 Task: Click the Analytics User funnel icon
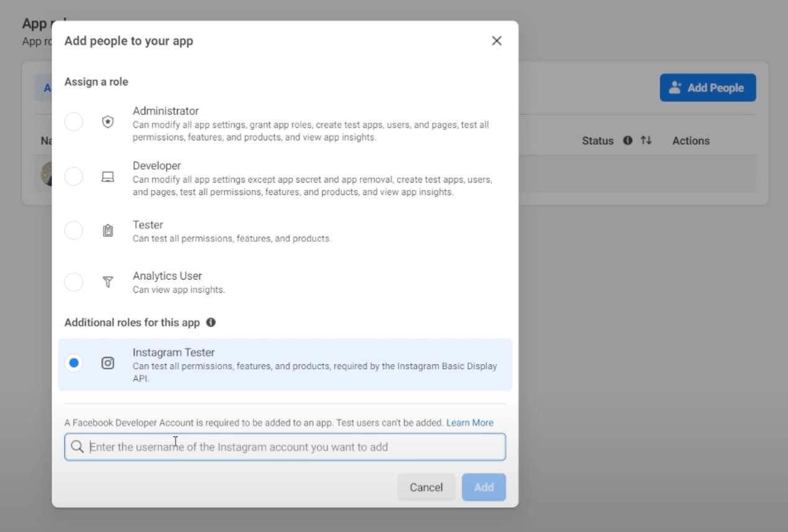point(108,282)
